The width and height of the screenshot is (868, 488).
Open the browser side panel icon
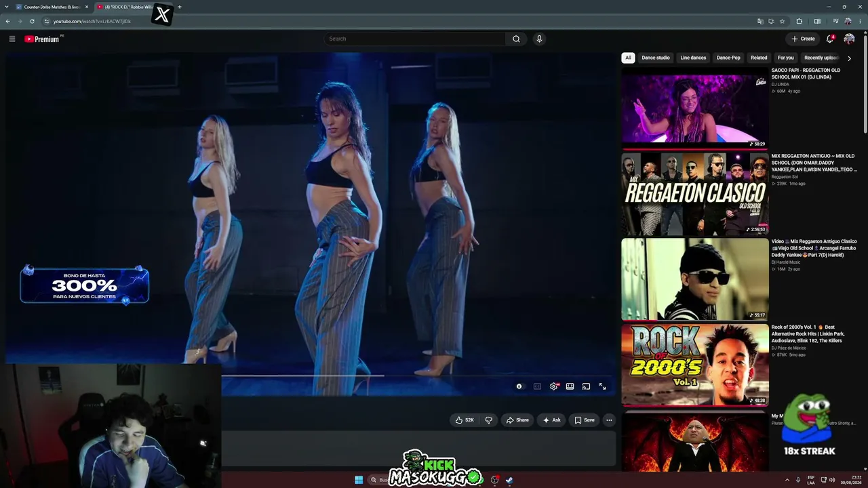tap(817, 21)
